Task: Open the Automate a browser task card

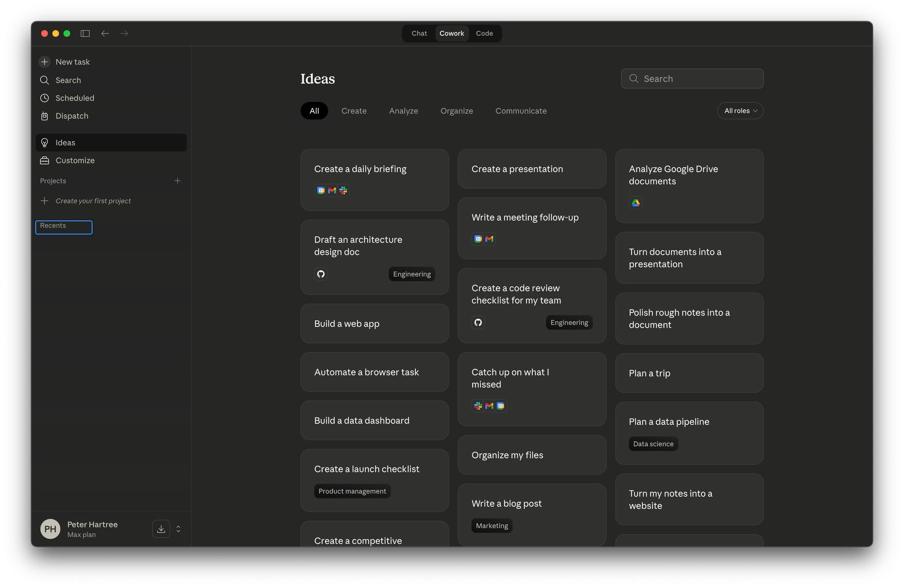Action: point(375,372)
